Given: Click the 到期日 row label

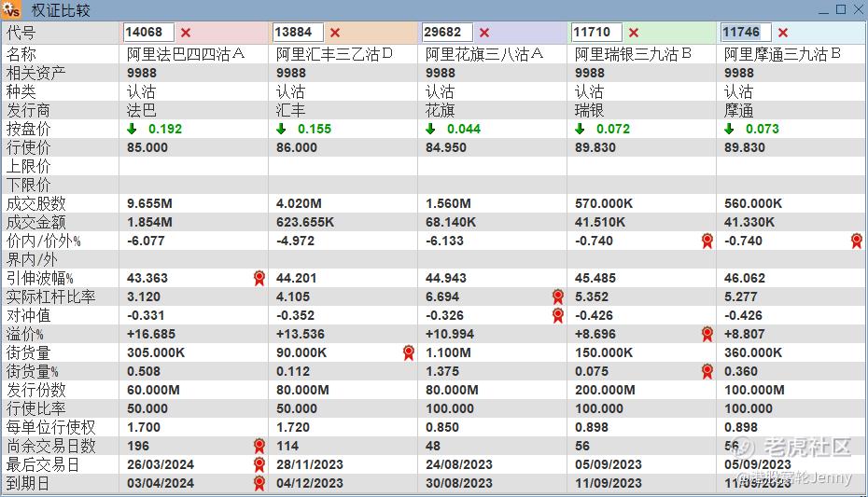Looking at the screenshot, I should coord(28,483).
